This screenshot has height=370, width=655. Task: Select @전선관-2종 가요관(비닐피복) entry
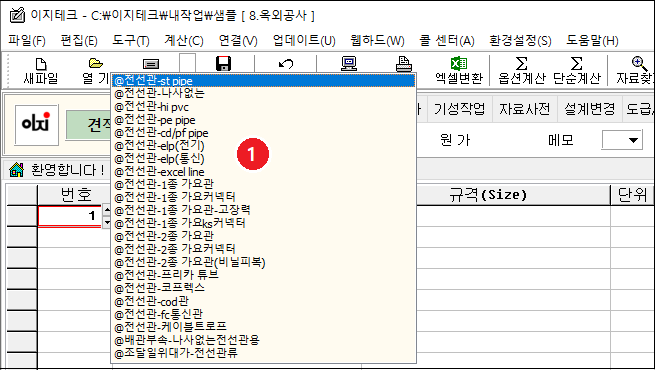263,262
